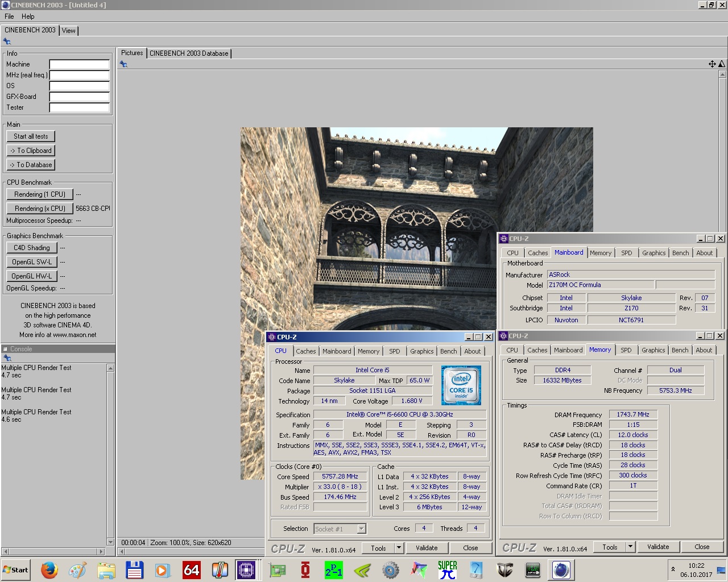728x582 pixels.
Task: Click the console horizontal scrollbar right arrow
Action: click(101, 551)
